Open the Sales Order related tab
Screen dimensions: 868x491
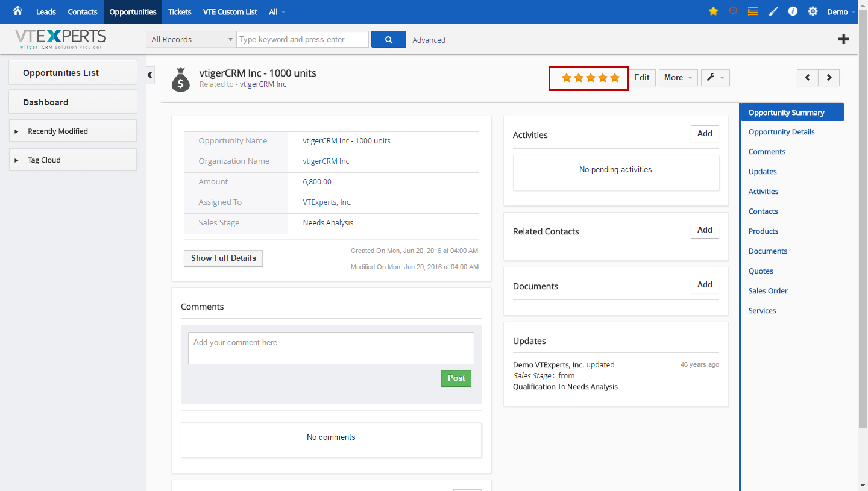(x=768, y=291)
